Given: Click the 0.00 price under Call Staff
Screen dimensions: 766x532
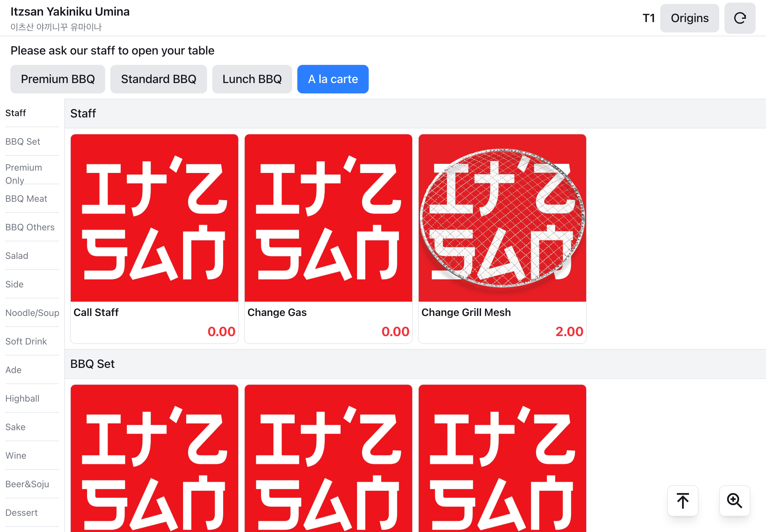Looking at the screenshot, I should [221, 331].
